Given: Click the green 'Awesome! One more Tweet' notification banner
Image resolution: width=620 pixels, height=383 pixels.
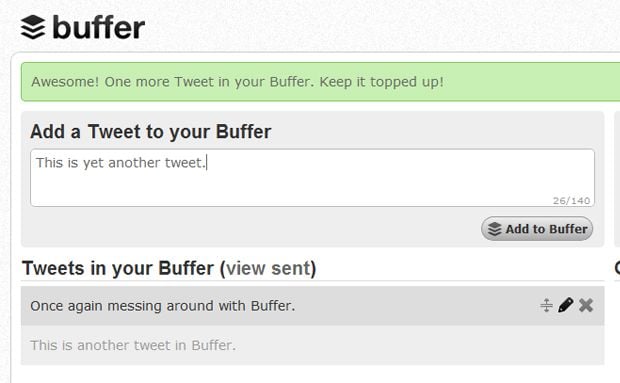Looking at the screenshot, I should 320,82.
